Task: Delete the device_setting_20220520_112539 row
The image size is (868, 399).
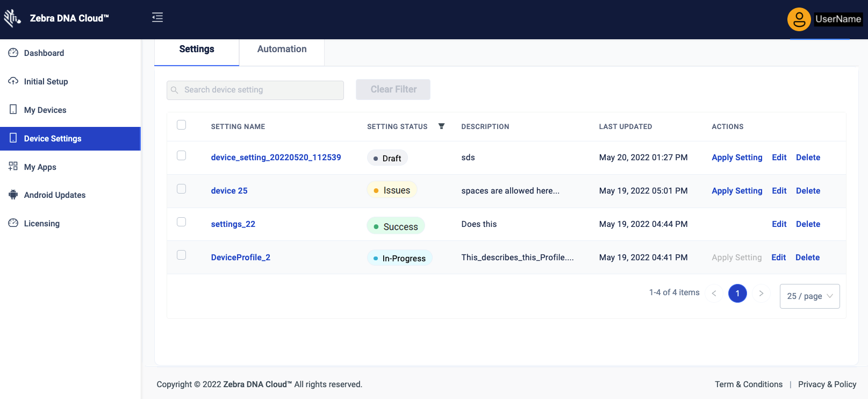Action: 808,158
